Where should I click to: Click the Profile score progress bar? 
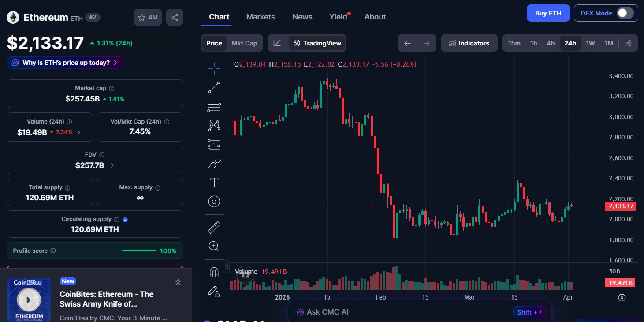click(138, 250)
